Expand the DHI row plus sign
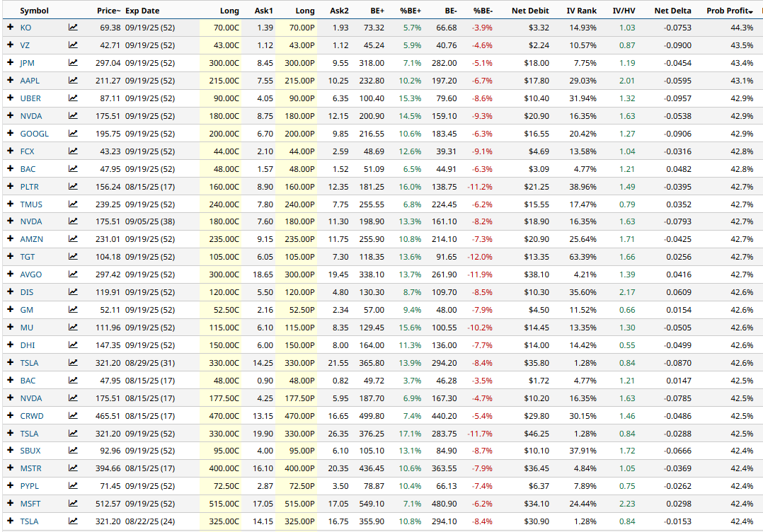 [x=10, y=345]
